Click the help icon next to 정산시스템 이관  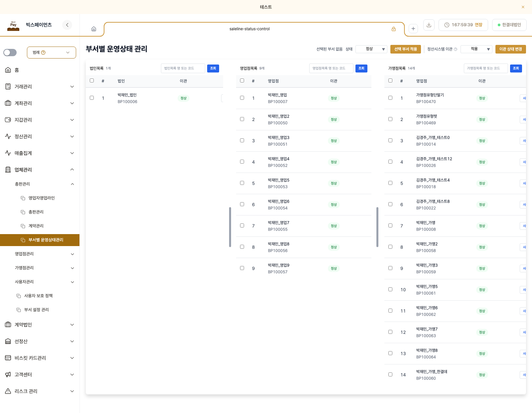pos(456,49)
